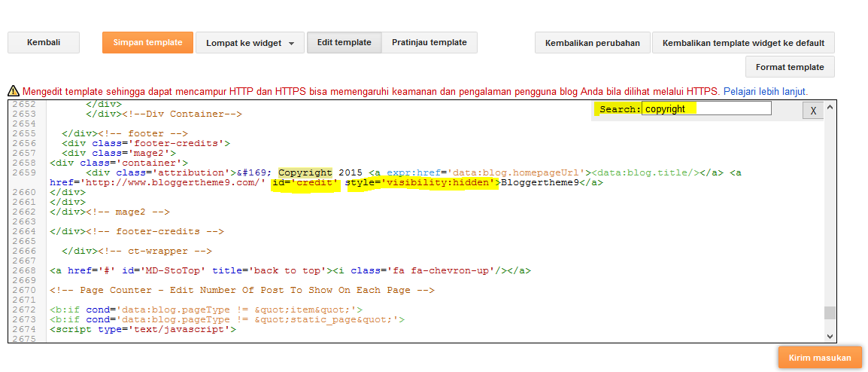Click Kembalikan perubahan button

click(x=592, y=43)
